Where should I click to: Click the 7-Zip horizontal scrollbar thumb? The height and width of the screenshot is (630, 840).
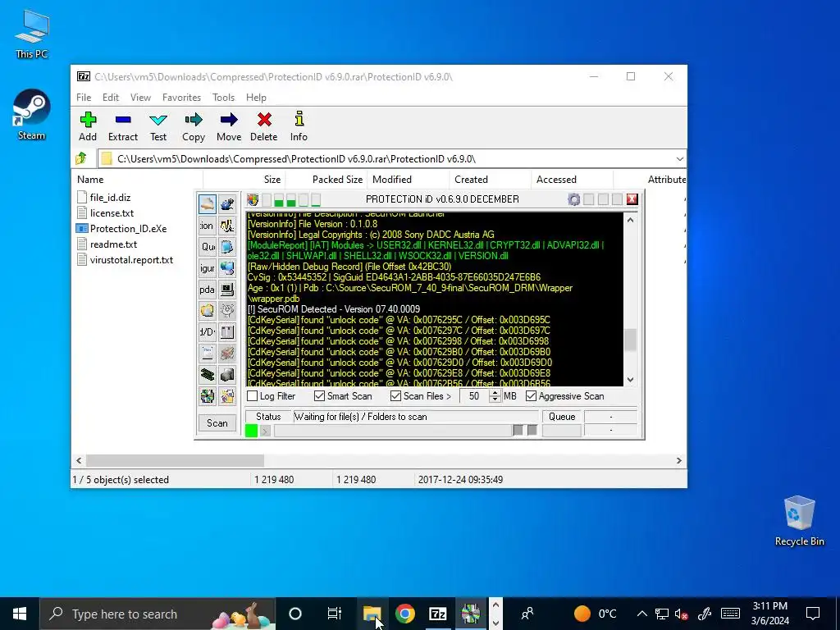(x=176, y=461)
